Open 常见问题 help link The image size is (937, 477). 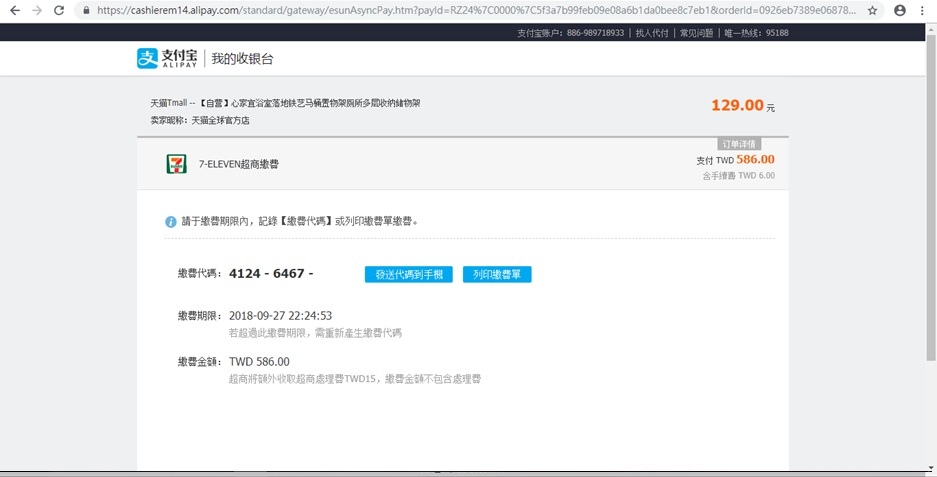(x=696, y=33)
